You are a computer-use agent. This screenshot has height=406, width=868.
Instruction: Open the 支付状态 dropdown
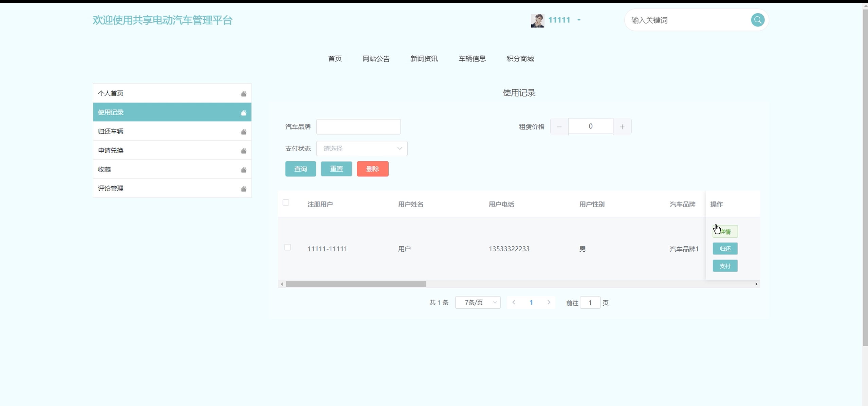point(362,149)
